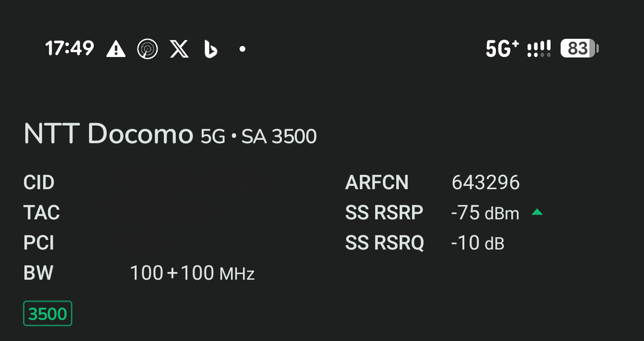
Task: Tap the battery icon showing 83
Action: pyautogui.click(x=579, y=48)
